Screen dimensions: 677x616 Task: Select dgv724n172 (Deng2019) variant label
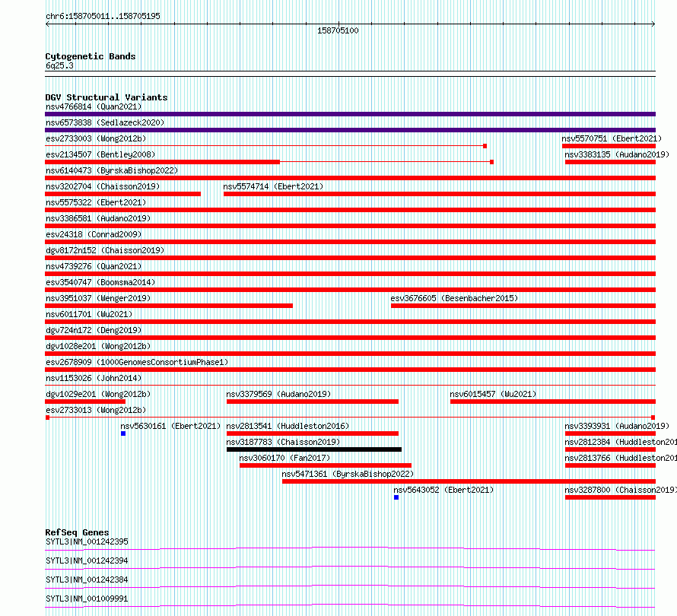(x=94, y=330)
